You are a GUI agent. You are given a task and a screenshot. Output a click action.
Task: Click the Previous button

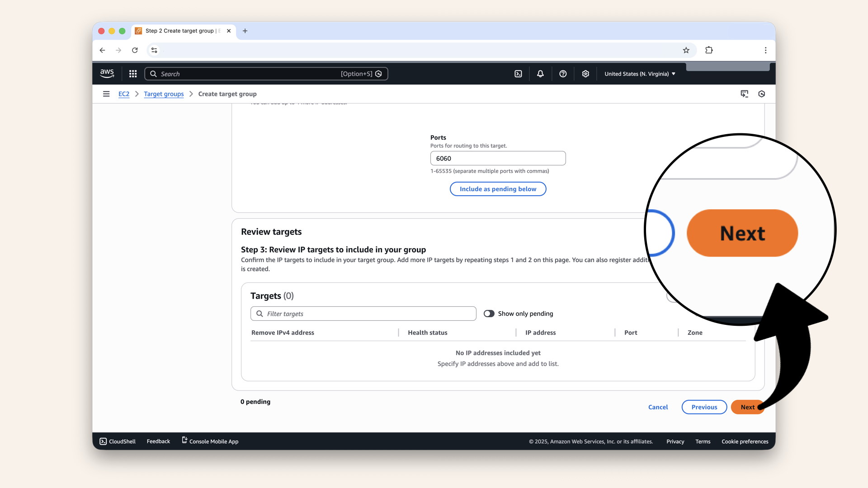tap(704, 407)
